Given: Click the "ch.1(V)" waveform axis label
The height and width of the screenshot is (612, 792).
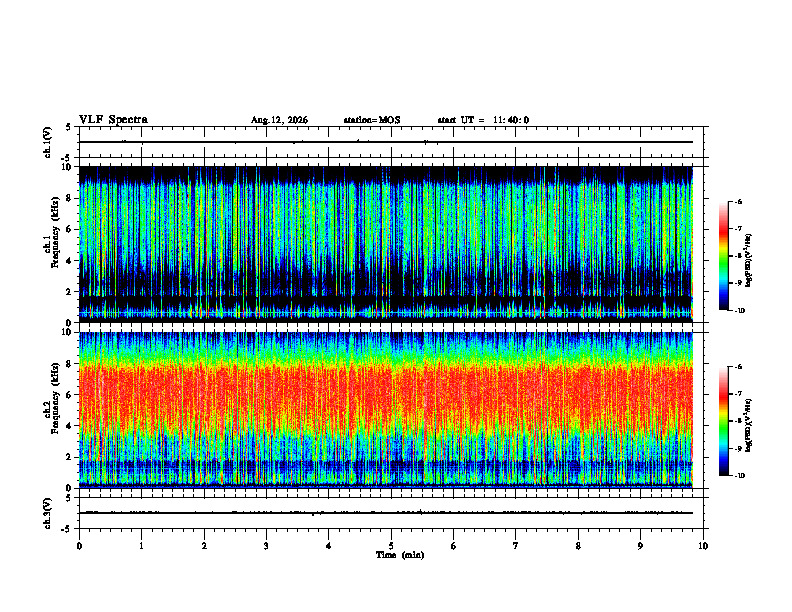Looking at the screenshot, I should click(x=48, y=142).
